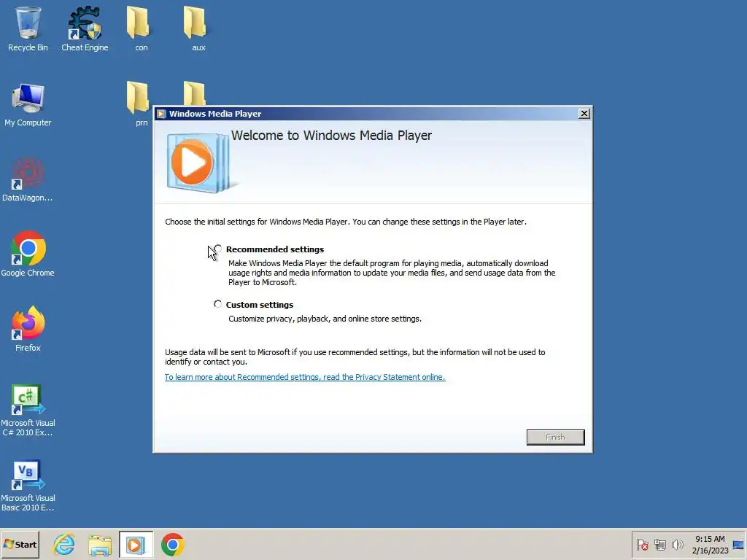Click the title bar Media Player icon
Viewport: 747px width, 560px height.
tap(161, 114)
